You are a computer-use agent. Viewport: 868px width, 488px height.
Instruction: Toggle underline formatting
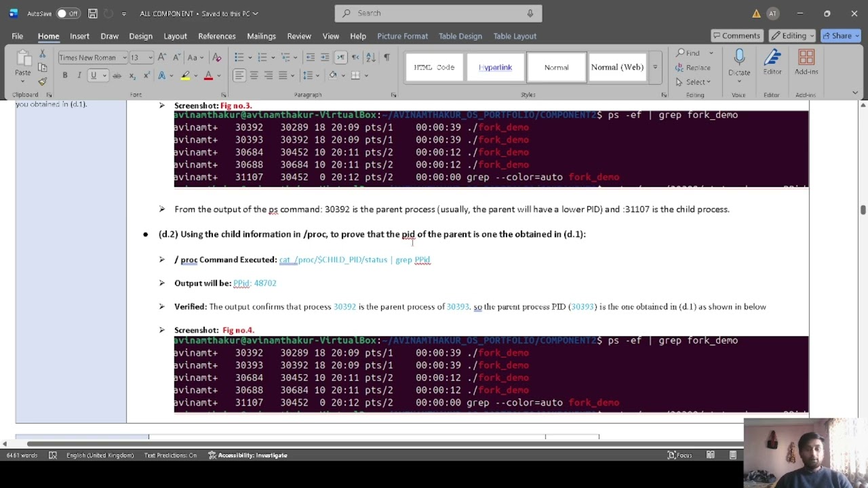click(94, 75)
